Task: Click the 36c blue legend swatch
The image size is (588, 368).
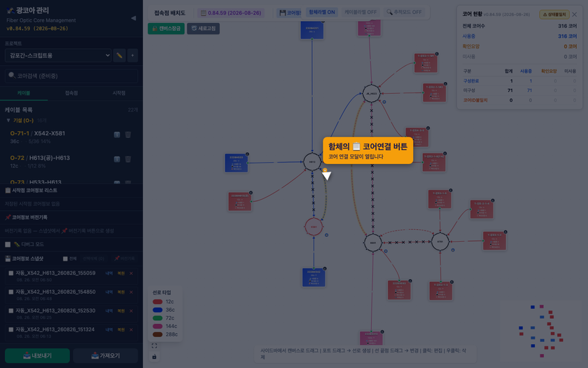Action: pyautogui.click(x=157, y=310)
